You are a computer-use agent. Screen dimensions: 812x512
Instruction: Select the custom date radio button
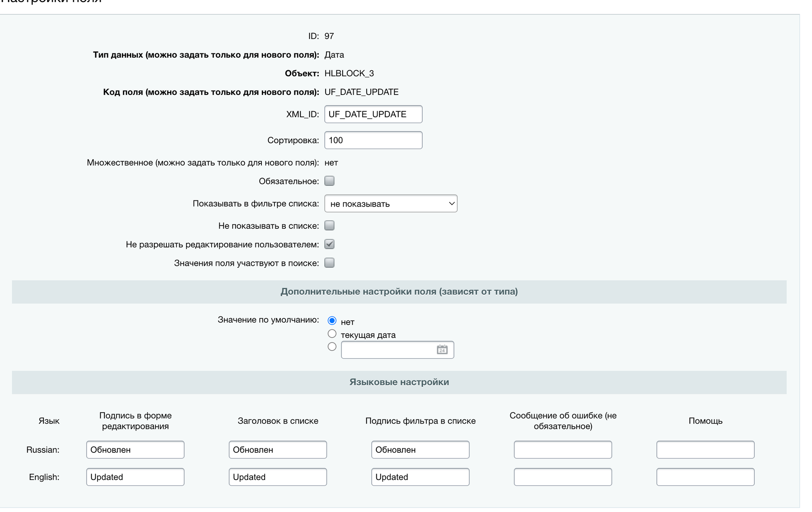[332, 347]
